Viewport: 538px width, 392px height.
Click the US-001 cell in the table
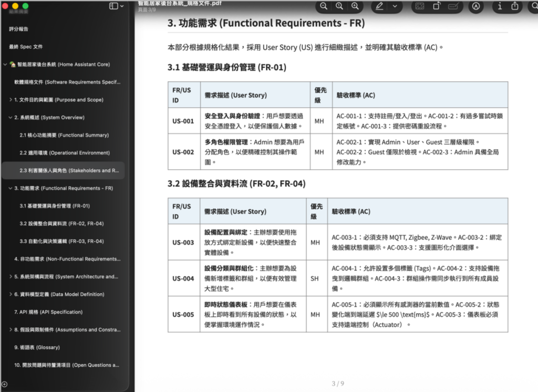click(x=184, y=121)
